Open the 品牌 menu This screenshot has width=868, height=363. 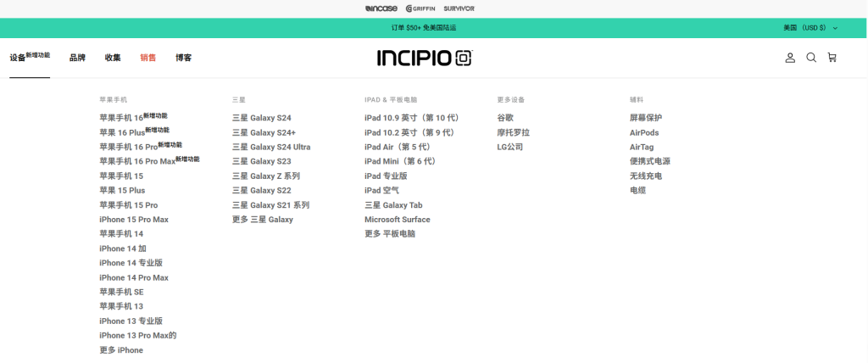(77, 58)
